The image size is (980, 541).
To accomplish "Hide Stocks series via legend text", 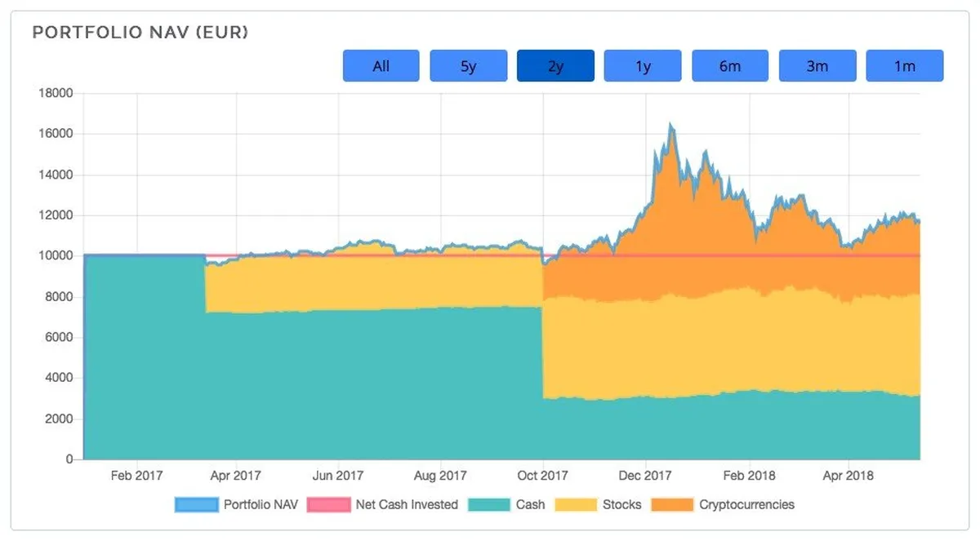I will click(x=622, y=505).
